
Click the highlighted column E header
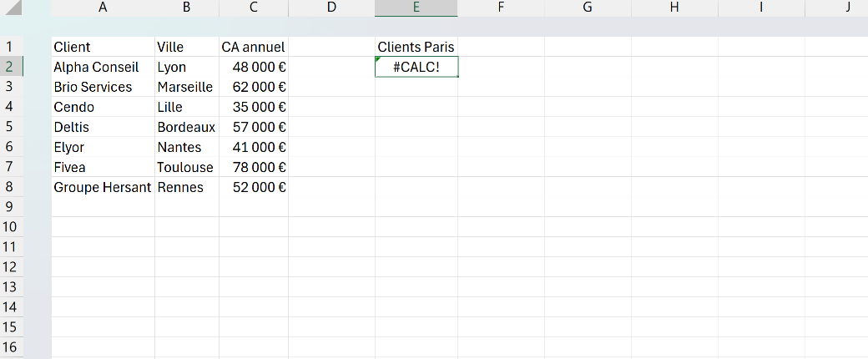tap(416, 8)
